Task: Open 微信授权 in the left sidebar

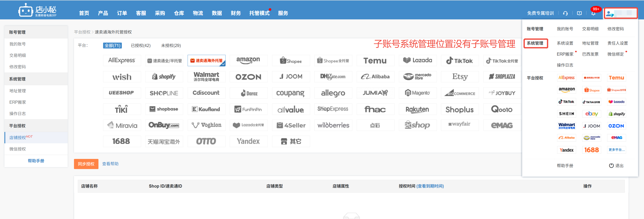Action: click(17, 149)
